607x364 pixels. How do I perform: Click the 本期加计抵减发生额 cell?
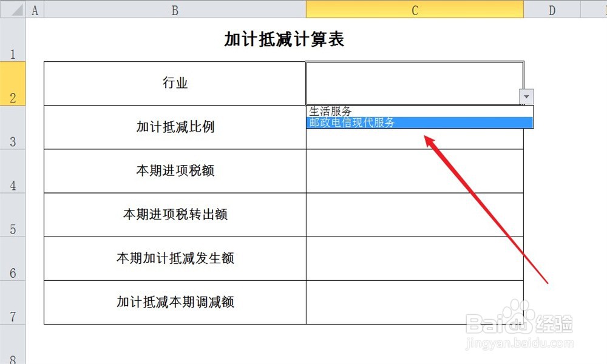click(x=174, y=258)
